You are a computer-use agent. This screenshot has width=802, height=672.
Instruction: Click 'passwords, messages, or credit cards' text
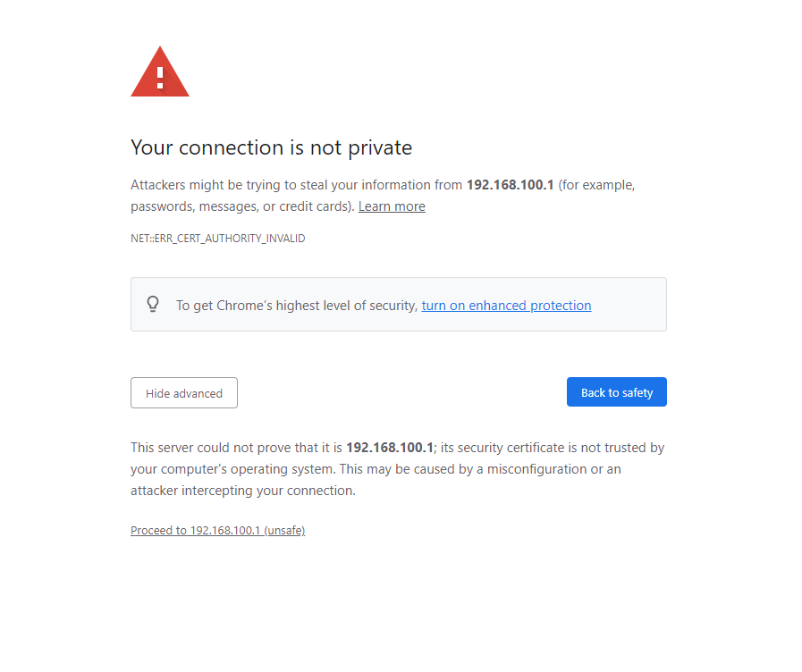pyautogui.click(x=241, y=206)
